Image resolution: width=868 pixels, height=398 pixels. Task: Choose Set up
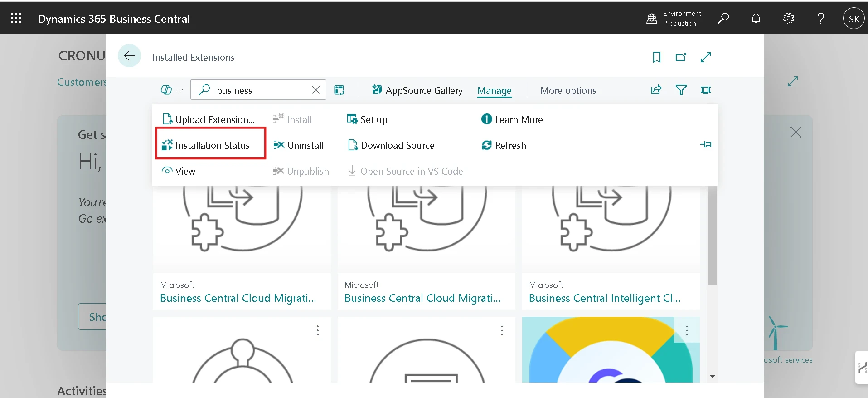click(367, 119)
